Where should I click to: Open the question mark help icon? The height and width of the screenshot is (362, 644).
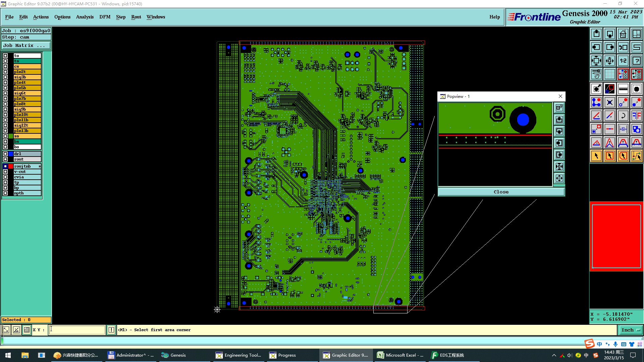click(x=636, y=61)
